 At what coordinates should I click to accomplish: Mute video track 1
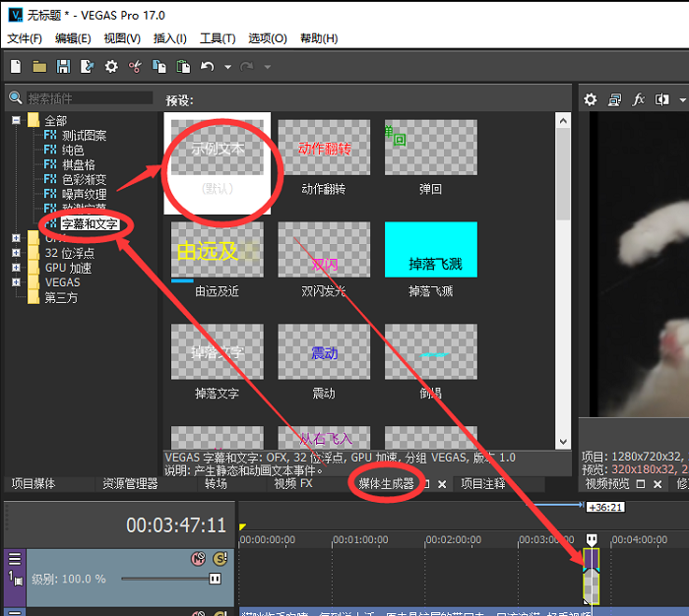click(x=198, y=559)
